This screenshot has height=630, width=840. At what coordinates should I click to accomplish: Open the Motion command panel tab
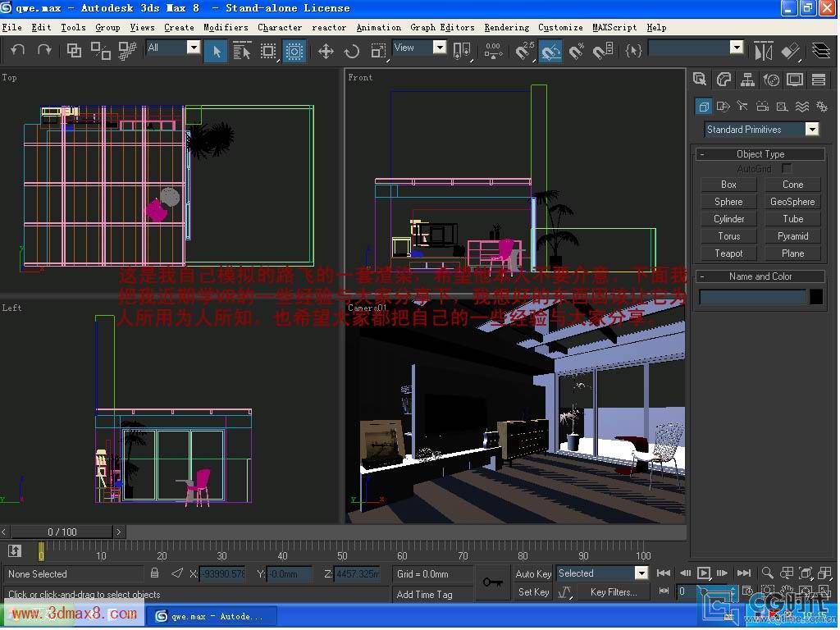pos(771,80)
